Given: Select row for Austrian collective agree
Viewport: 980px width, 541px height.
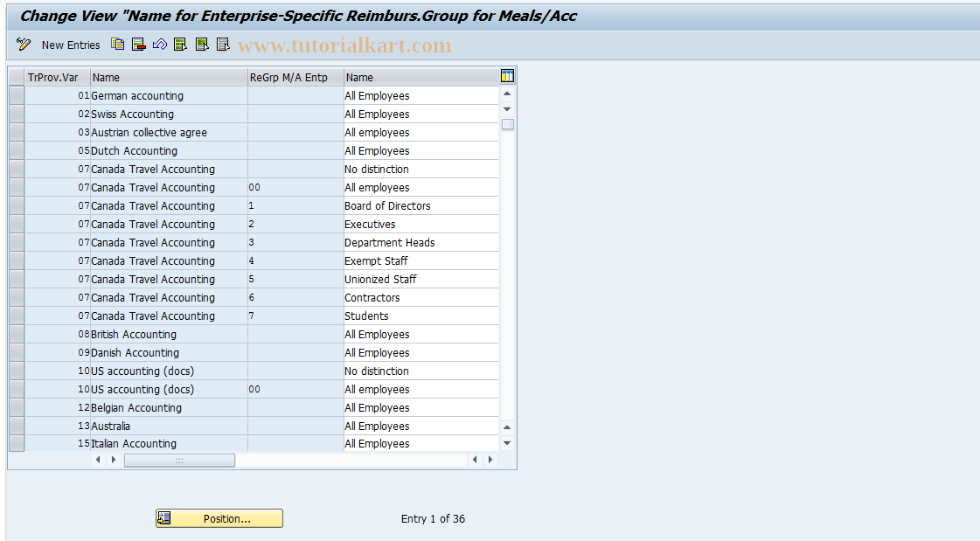Looking at the screenshot, I should click(17, 133).
